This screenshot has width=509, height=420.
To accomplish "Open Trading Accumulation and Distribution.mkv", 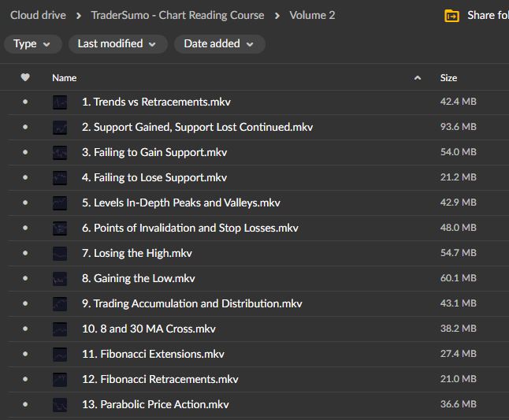I will click(x=191, y=303).
